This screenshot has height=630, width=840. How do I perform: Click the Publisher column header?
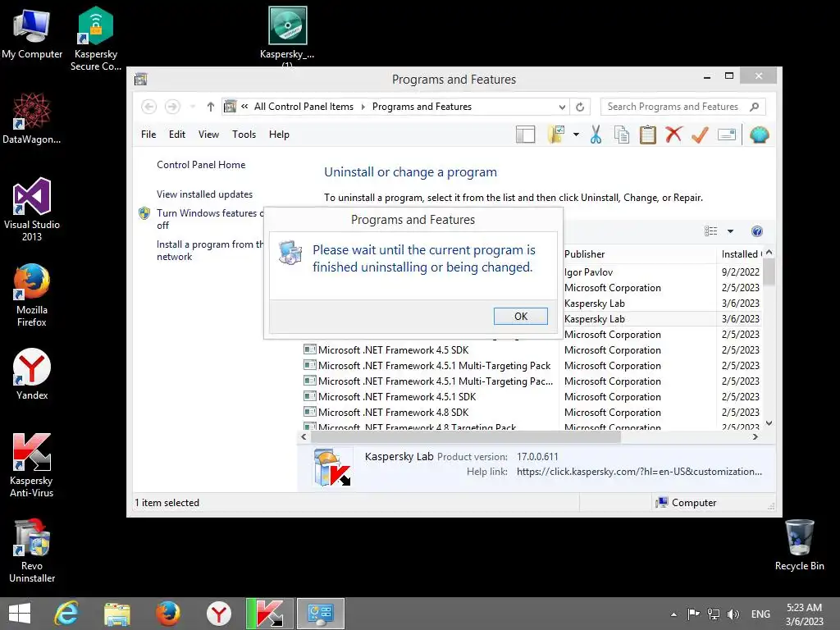point(638,254)
